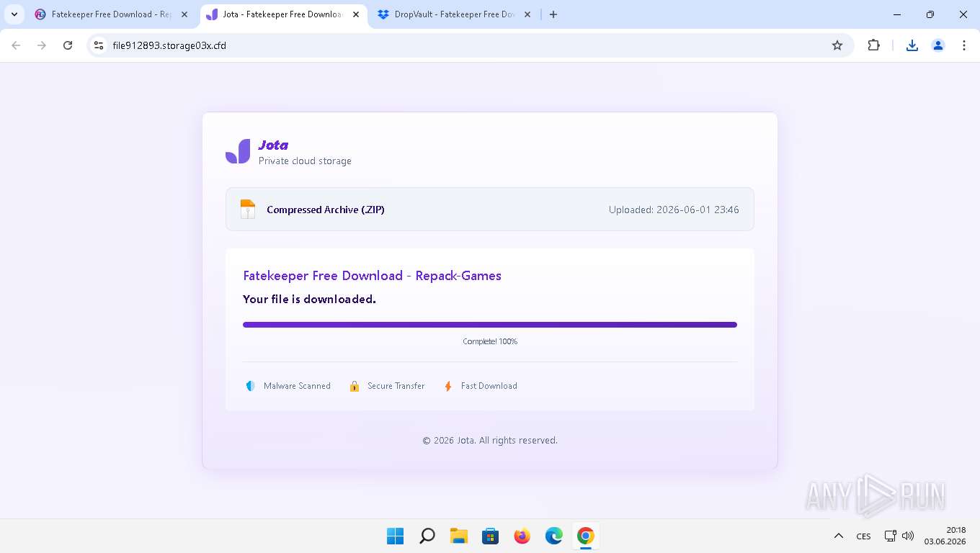Open the clock and date panel
This screenshot has width=980, height=553.
point(945,536)
